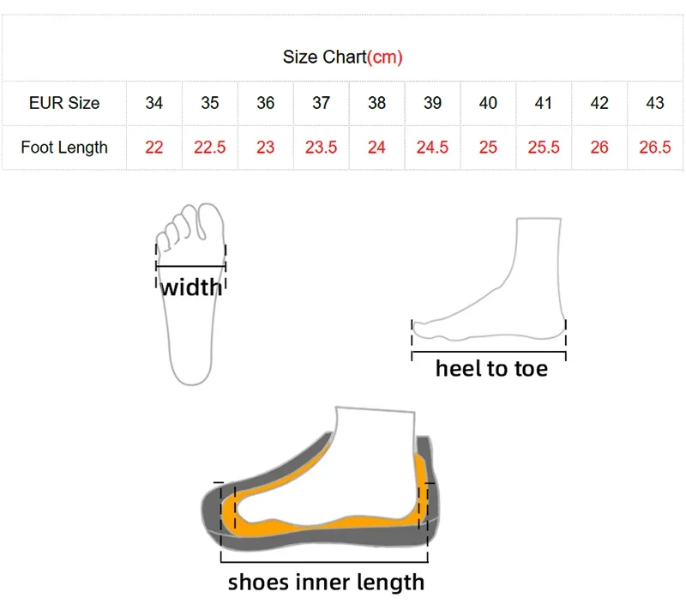
Task: Select EUR size 43 cell
Action: tap(655, 103)
